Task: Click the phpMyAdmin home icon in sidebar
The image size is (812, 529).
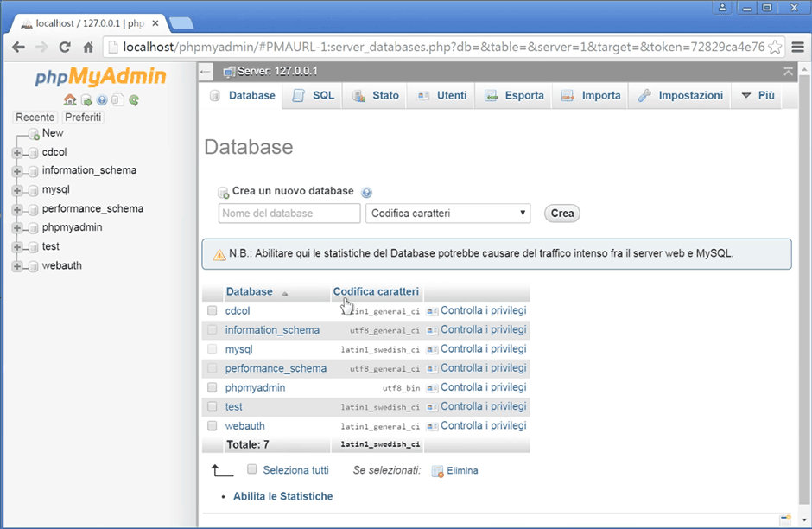Action: tap(70, 100)
